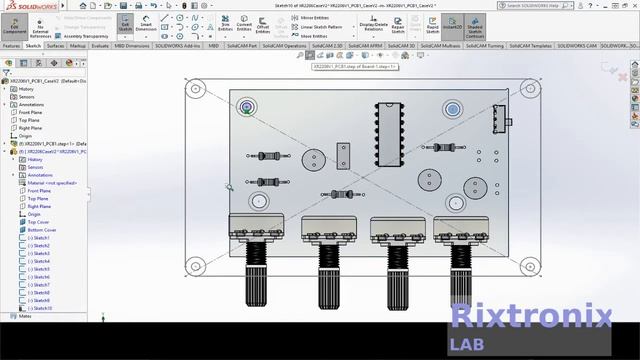Click the Convert Entities tool
The image size is (640, 360).
coord(244,24)
